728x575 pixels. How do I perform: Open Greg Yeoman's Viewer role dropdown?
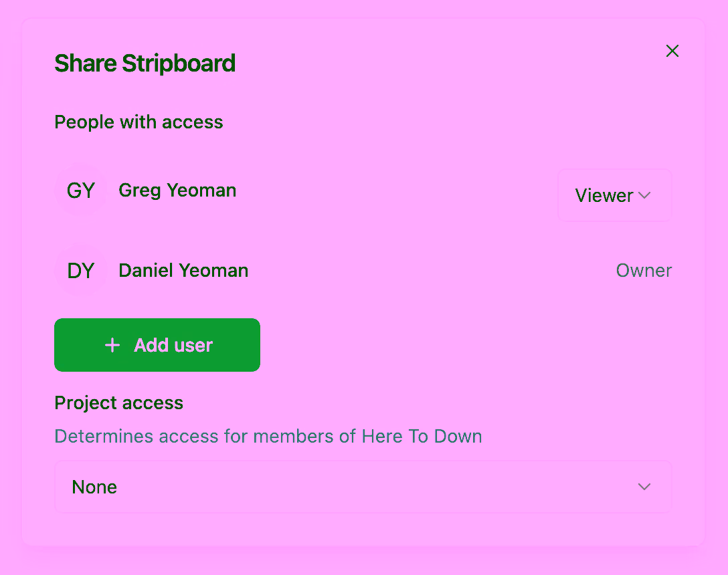pos(614,195)
